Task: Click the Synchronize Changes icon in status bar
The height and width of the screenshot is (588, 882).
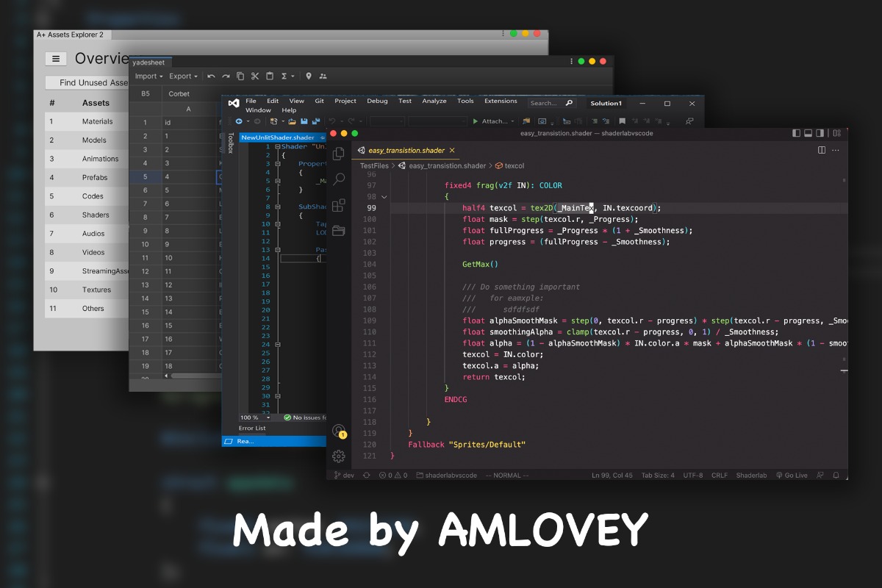Action: click(x=366, y=476)
